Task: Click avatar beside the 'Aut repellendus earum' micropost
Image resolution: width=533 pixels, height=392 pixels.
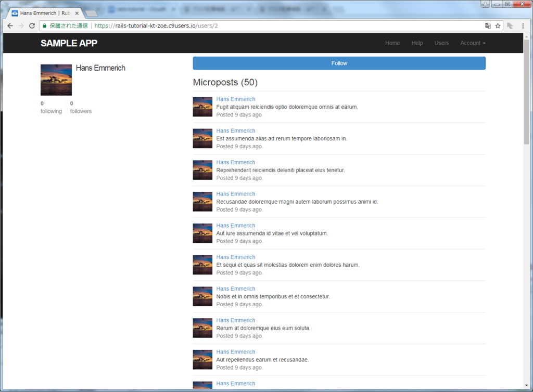Action: click(x=202, y=359)
